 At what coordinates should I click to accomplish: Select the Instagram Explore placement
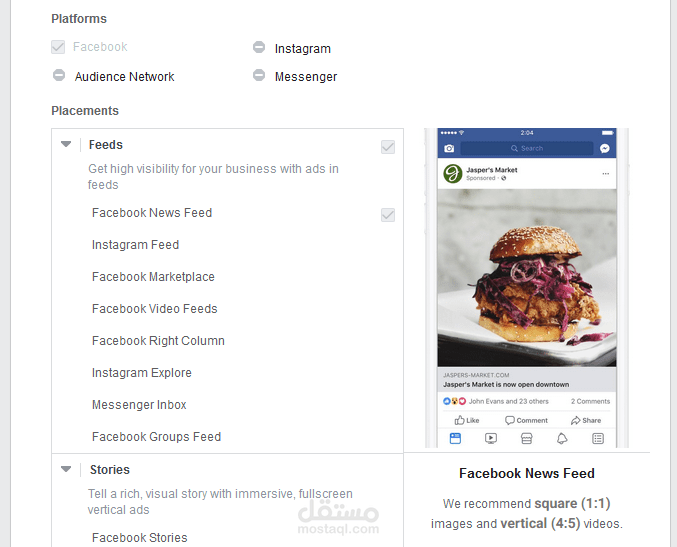click(142, 373)
